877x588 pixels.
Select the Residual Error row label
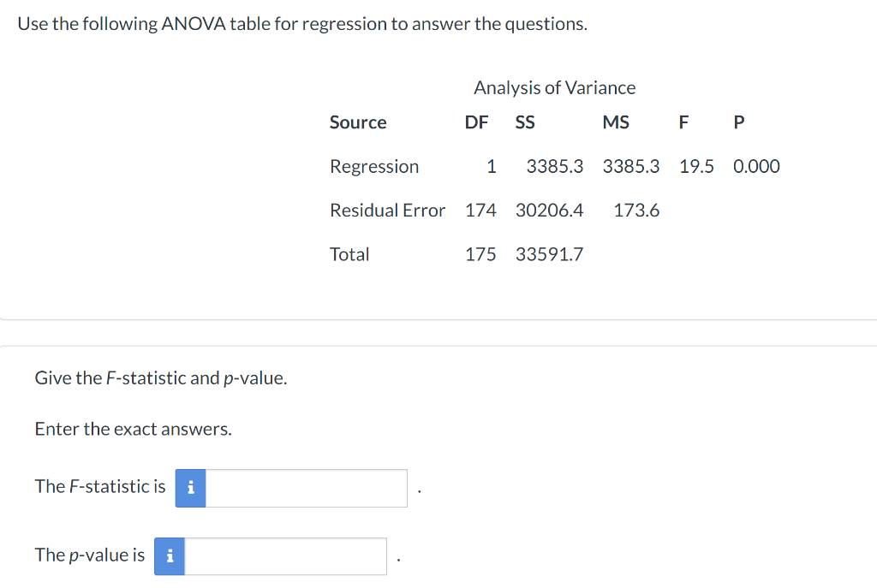click(388, 210)
